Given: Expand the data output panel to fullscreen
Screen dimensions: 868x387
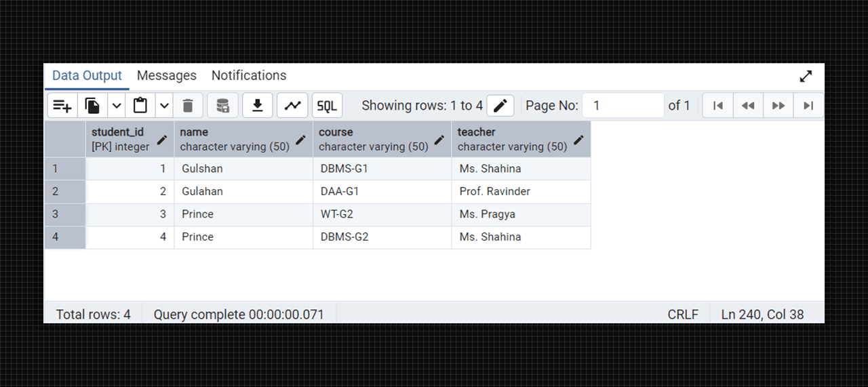Looking at the screenshot, I should (x=806, y=77).
